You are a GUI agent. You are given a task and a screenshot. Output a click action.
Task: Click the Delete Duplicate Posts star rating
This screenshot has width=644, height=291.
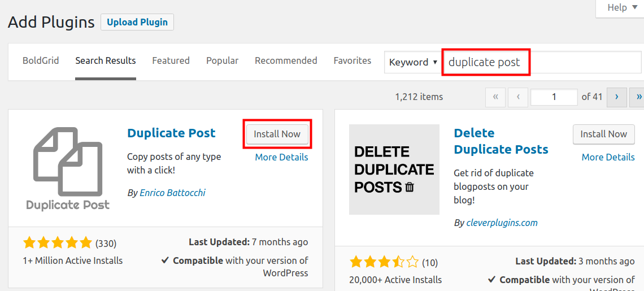pos(384,262)
